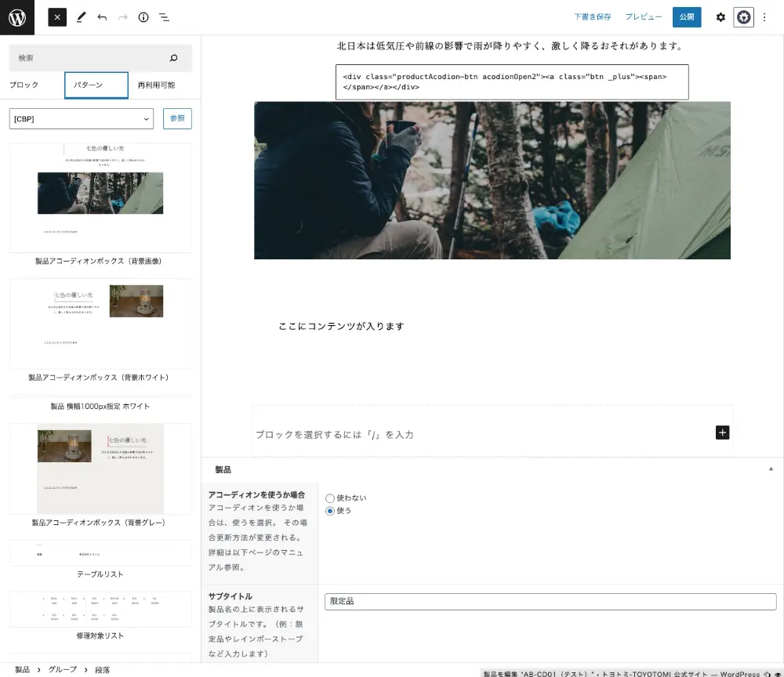The image size is (784, 677).
Task: Insert the 修理対象リスト pattern
Action: pyautogui.click(x=100, y=616)
